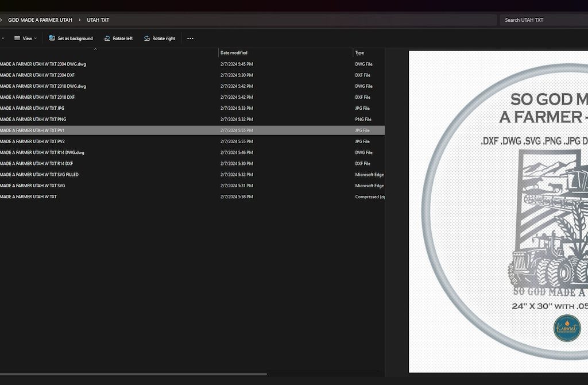The height and width of the screenshot is (385, 588).
Task: Click the chevron between the breadcrumb folders
Action: point(80,20)
